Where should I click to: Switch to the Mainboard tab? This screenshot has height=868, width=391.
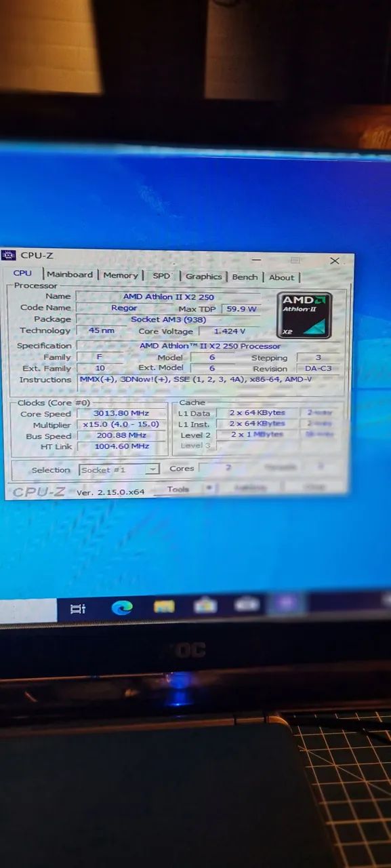[70, 274]
